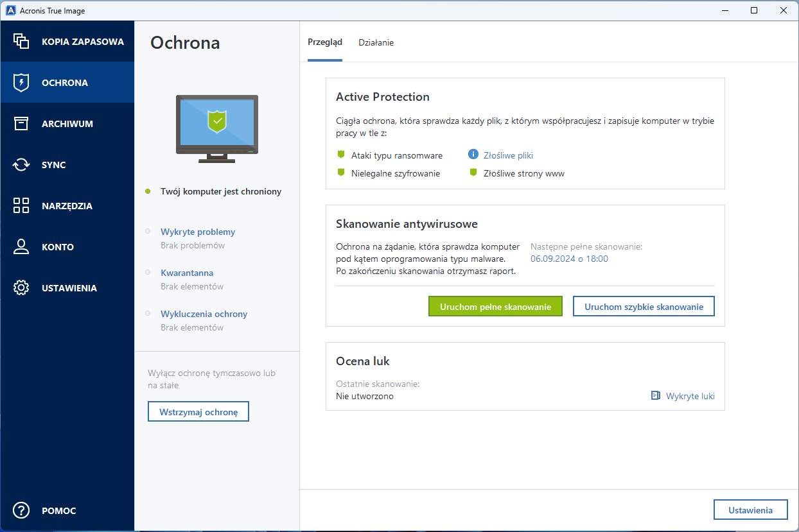The width and height of the screenshot is (799, 532).
Task: Go to the KOPIA ZAPASOWA section
Action: (83, 42)
